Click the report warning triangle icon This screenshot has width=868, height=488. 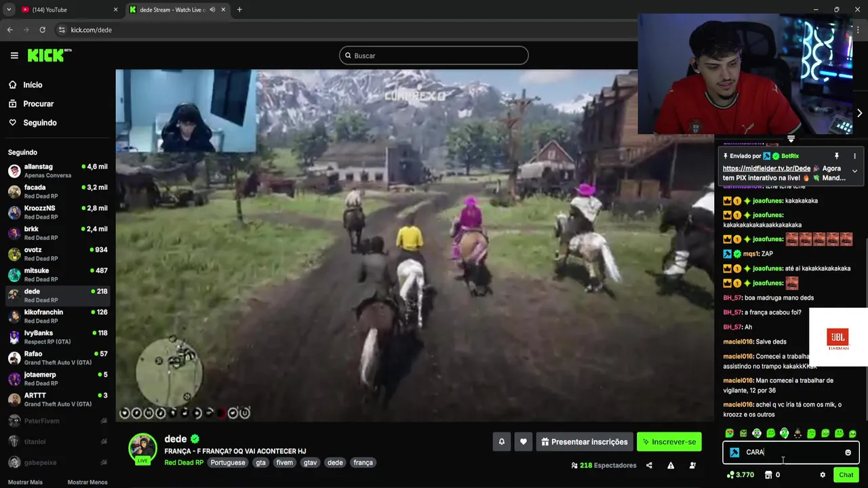671,466
